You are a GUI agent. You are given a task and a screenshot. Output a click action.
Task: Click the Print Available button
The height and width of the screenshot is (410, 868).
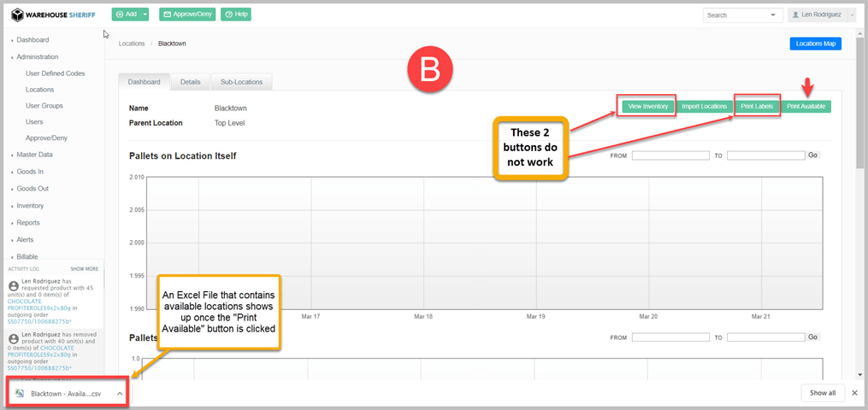point(806,107)
